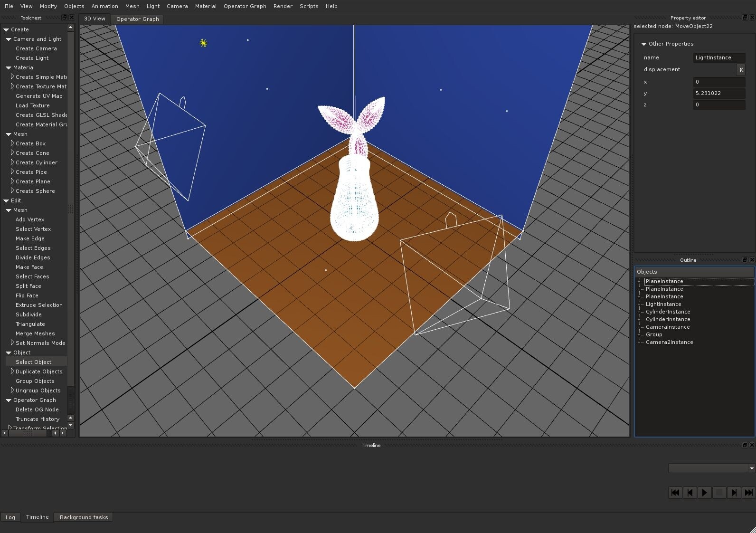Viewport: 756px width, 533px height.
Task: Step back one frame in timeline
Action: 690,493
